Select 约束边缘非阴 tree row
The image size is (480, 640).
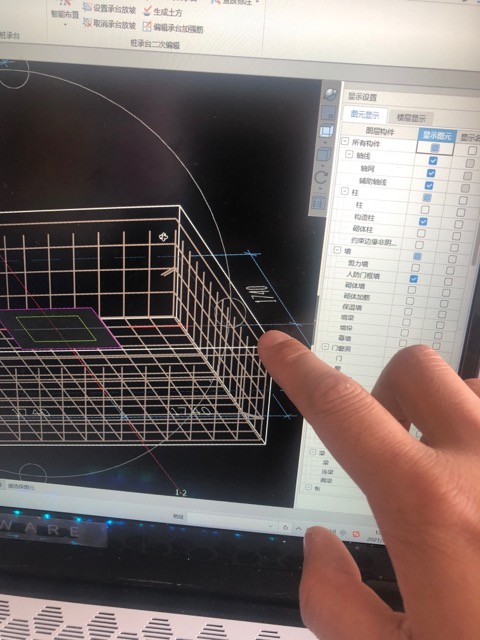coord(374,241)
